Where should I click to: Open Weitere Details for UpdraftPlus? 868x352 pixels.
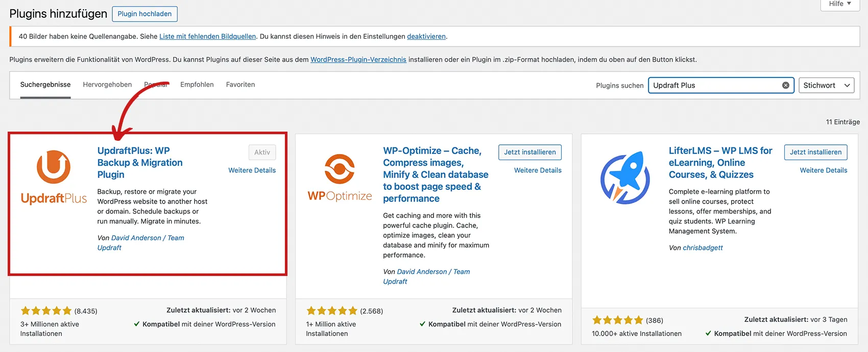[252, 170]
